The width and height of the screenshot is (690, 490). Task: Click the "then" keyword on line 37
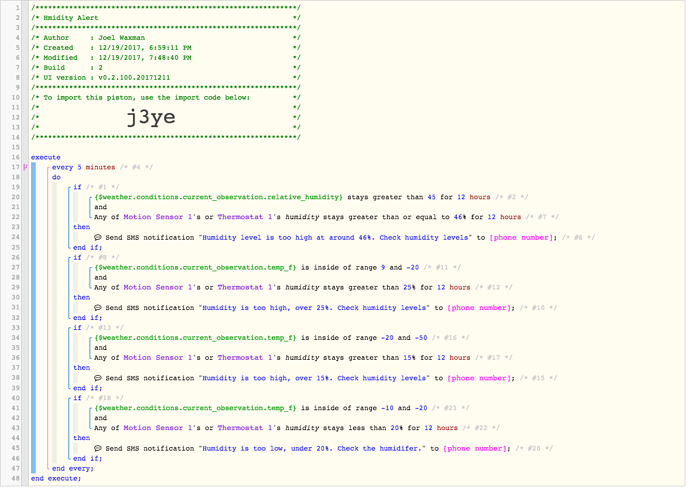point(81,368)
